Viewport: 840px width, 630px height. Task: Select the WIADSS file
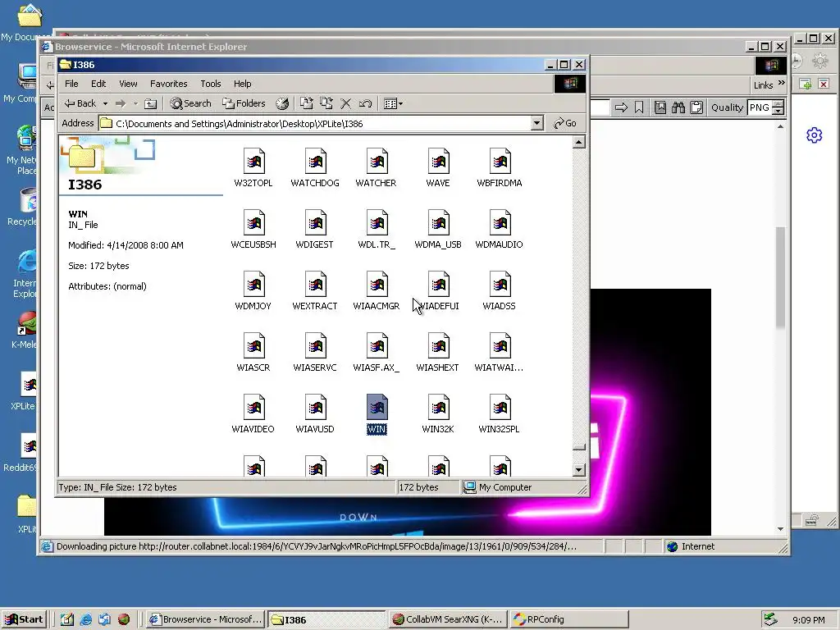tap(500, 291)
